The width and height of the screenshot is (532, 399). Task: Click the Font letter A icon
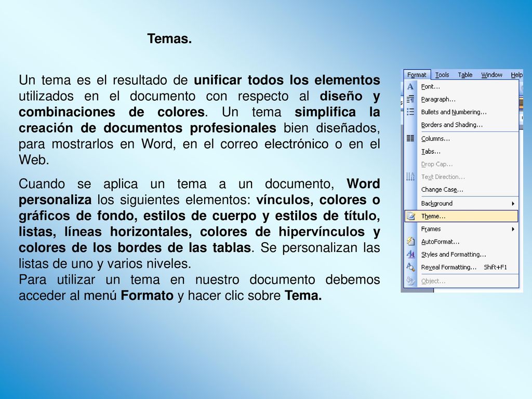point(410,87)
